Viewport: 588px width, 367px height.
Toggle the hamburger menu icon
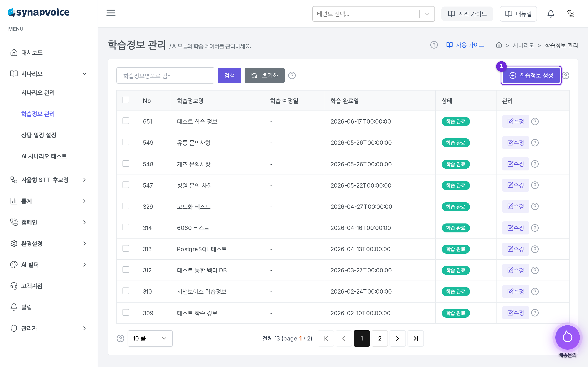[x=111, y=13]
